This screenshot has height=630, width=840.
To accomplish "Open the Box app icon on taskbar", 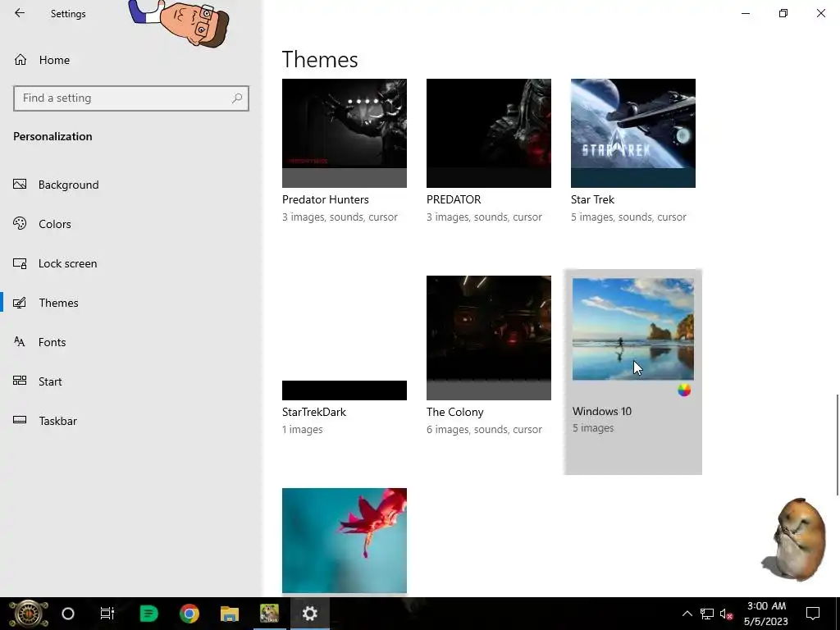I will pos(269,614).
